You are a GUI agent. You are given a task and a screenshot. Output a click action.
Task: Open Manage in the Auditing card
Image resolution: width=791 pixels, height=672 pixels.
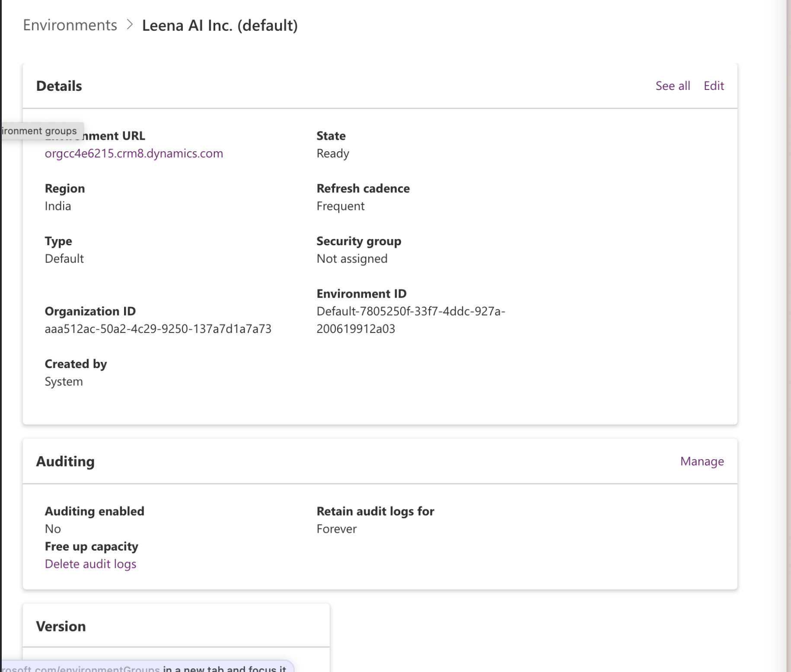click(x=702, y=461)
